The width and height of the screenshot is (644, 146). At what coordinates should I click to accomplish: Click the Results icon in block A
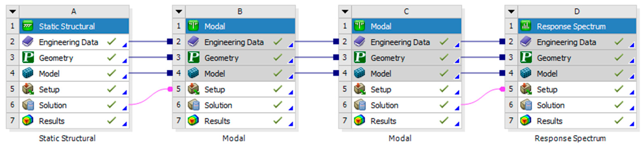click(27, 121)
